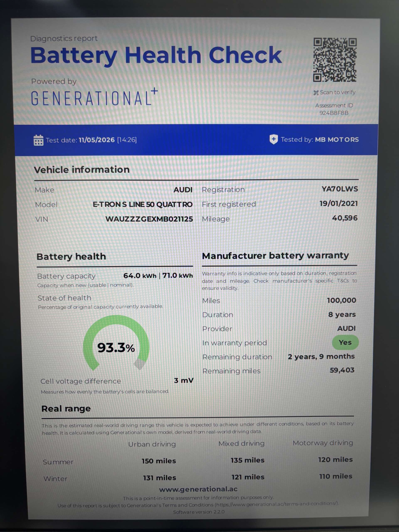
Task: Click the green Yes warranty badge
Action: [x=345, y=342]
